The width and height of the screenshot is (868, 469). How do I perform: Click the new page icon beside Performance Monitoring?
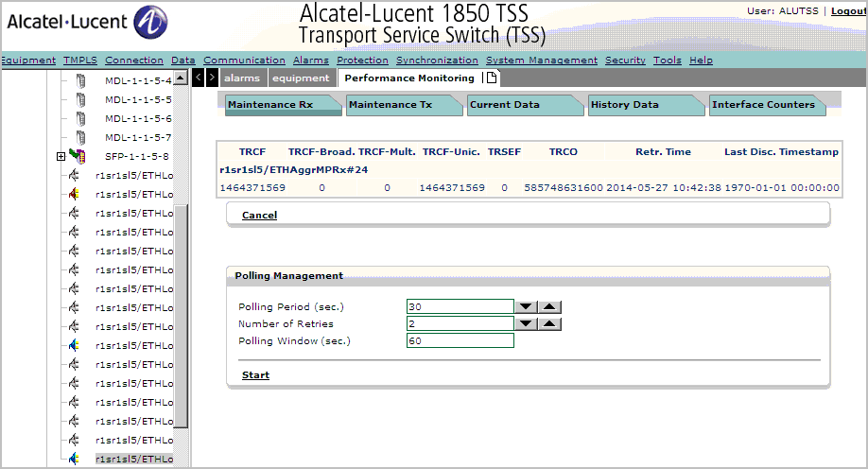492,78
